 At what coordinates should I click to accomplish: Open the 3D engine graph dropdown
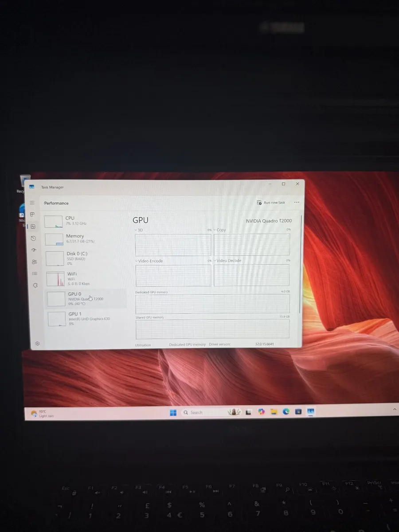point(139,230)
